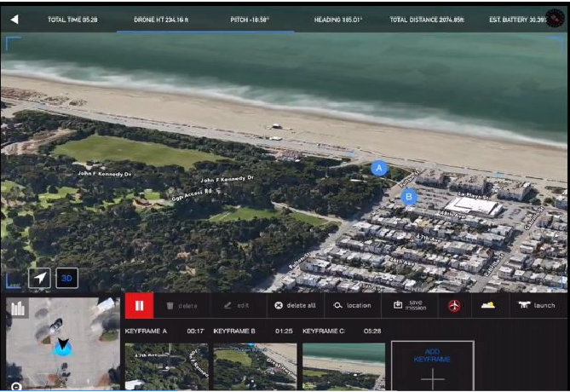
Task: Add a new keyframe
Action: coord(433,366)
